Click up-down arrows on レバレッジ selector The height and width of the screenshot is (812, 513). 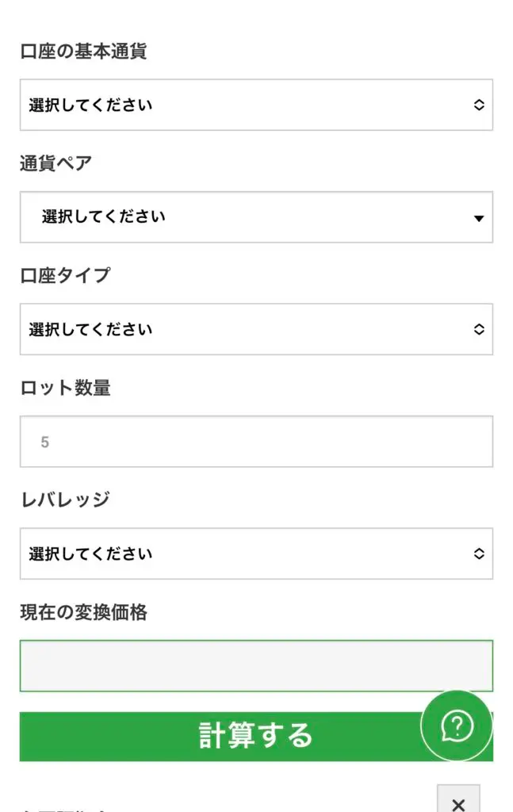point(478,553)
